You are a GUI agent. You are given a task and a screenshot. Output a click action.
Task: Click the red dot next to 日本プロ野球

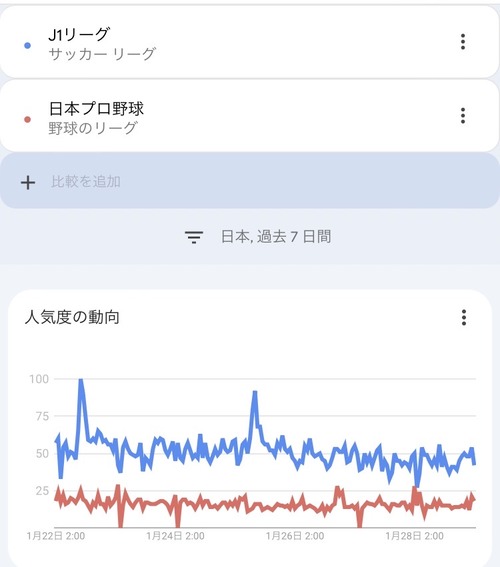[27, 120]
